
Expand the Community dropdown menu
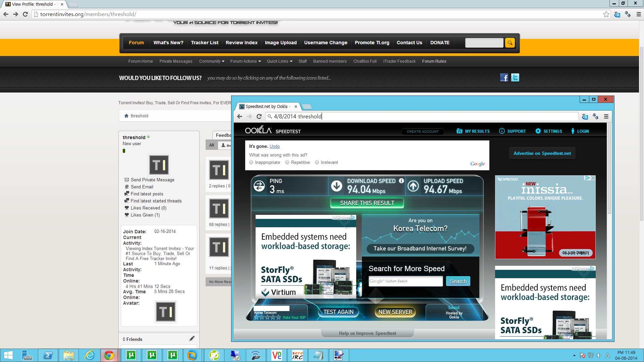212,61
